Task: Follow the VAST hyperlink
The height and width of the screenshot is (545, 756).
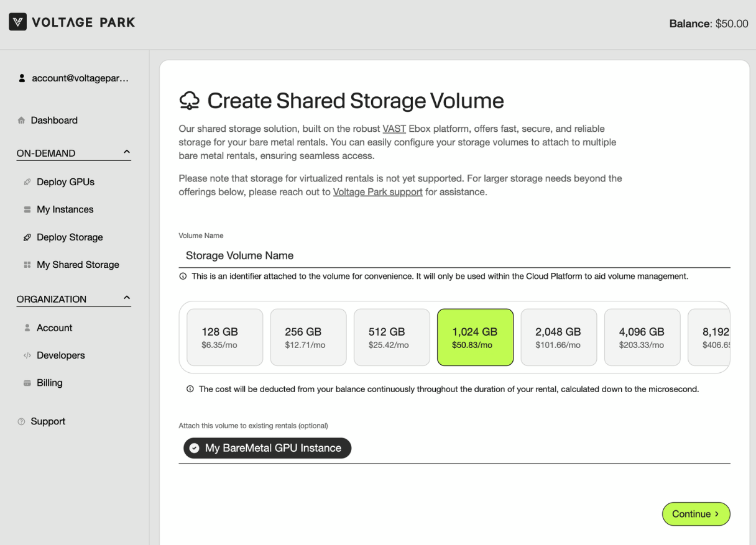Action: pyautogui.click(x=394, y=129)
